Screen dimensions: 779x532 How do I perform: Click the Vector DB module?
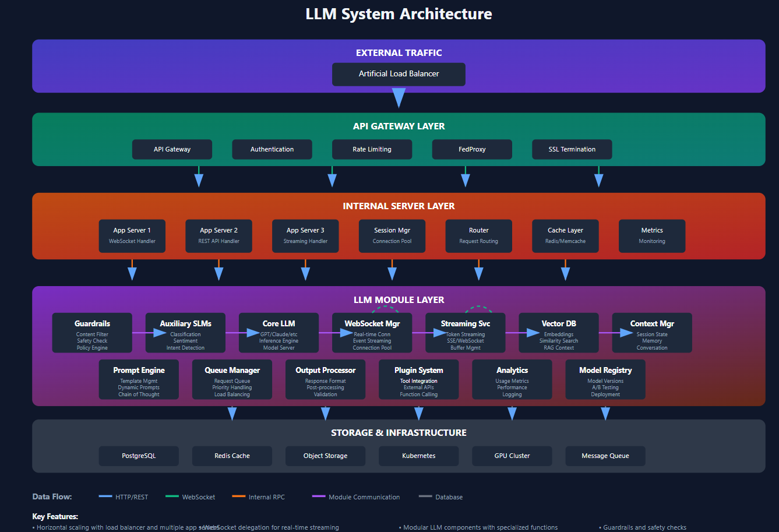click(x=558, y=333)
